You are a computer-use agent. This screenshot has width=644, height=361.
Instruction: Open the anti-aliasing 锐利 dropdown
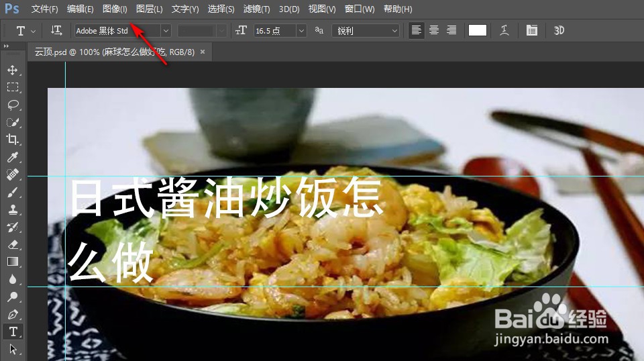366,30
